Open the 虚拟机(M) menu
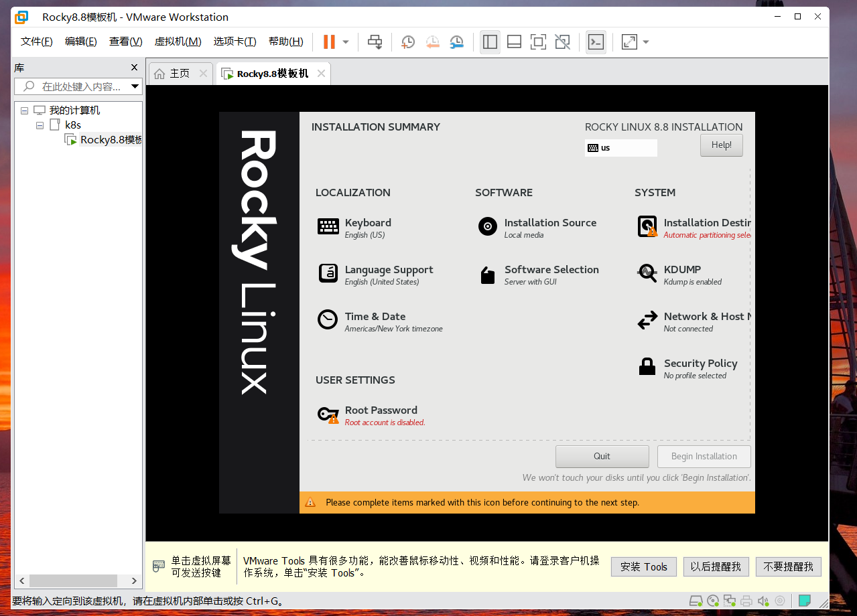The height and width of the screenshot is (616, 857). [x=178, y=42]
